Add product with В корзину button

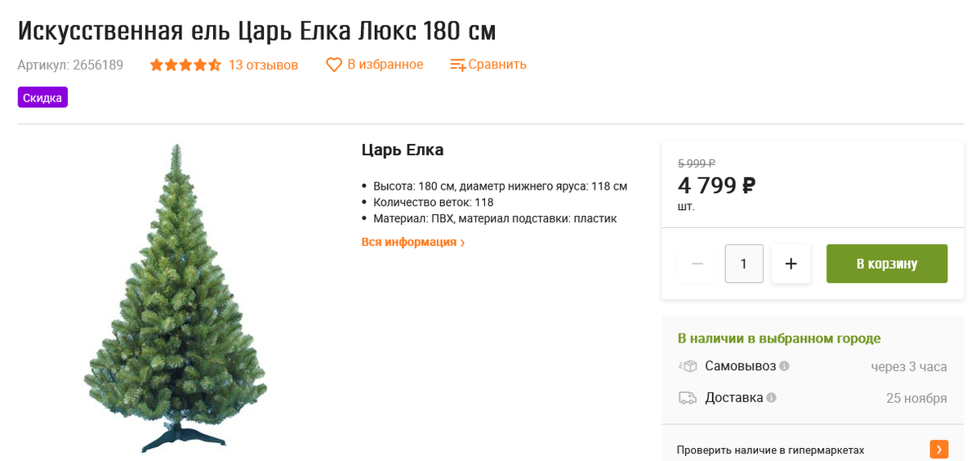pos(887,264)
